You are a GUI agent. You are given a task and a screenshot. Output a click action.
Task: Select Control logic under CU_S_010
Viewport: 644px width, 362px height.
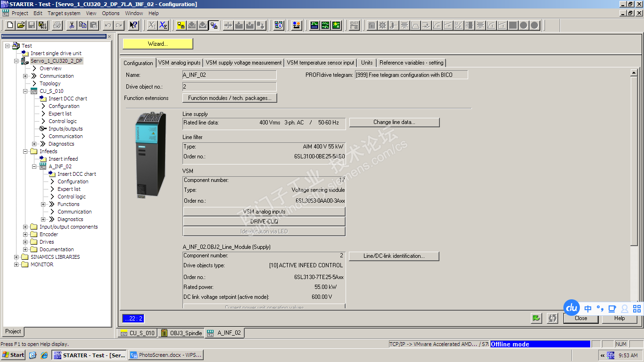coord(63,121)
